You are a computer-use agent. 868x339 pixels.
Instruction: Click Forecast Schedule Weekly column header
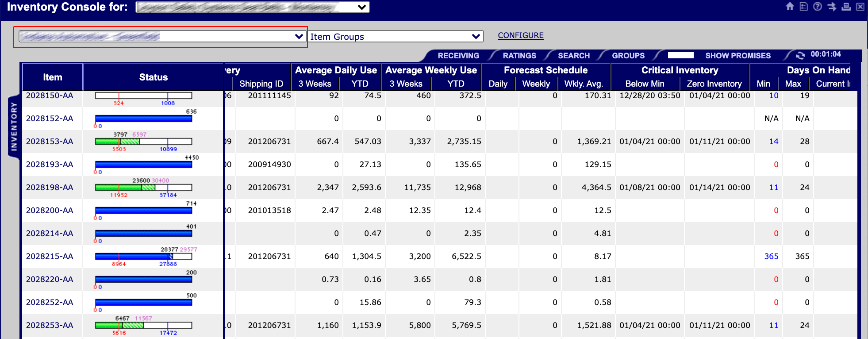click(x=536, y=84)
